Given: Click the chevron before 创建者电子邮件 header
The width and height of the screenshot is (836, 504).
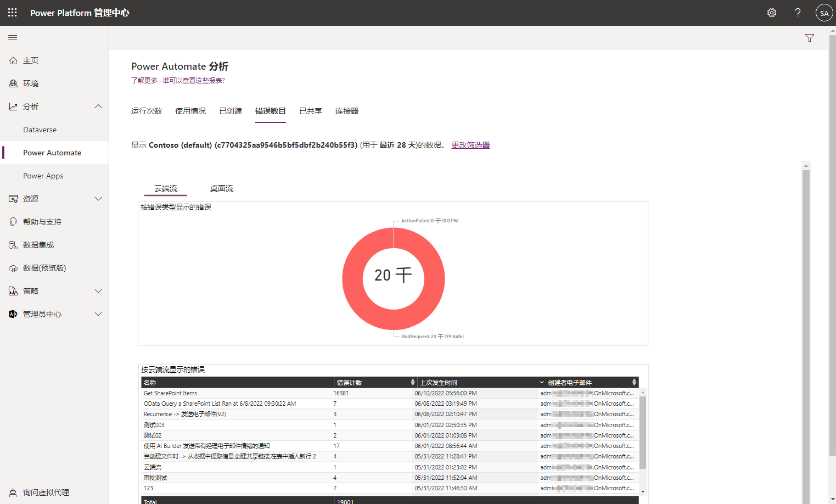Looking at the screenshot, I should [542, 383].
